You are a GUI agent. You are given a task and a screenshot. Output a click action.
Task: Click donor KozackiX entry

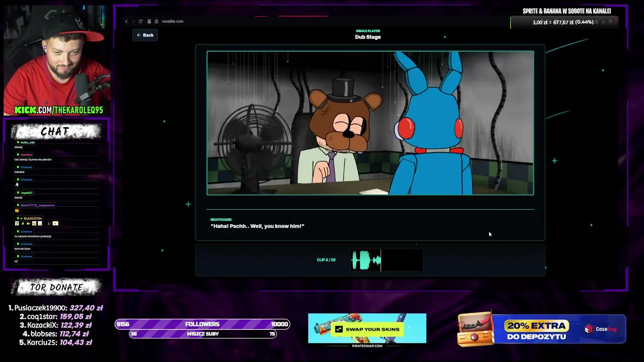[x=55, y=325]
